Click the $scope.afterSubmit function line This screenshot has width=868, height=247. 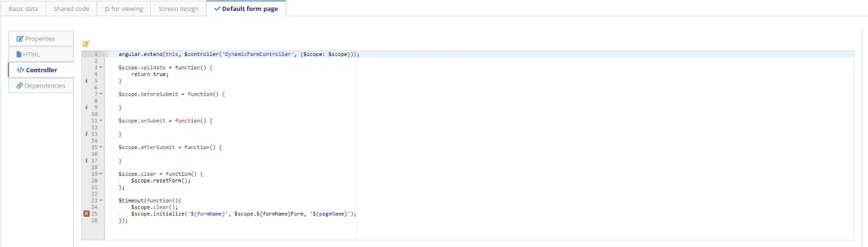pyautogui.click(x=170, y=147)
